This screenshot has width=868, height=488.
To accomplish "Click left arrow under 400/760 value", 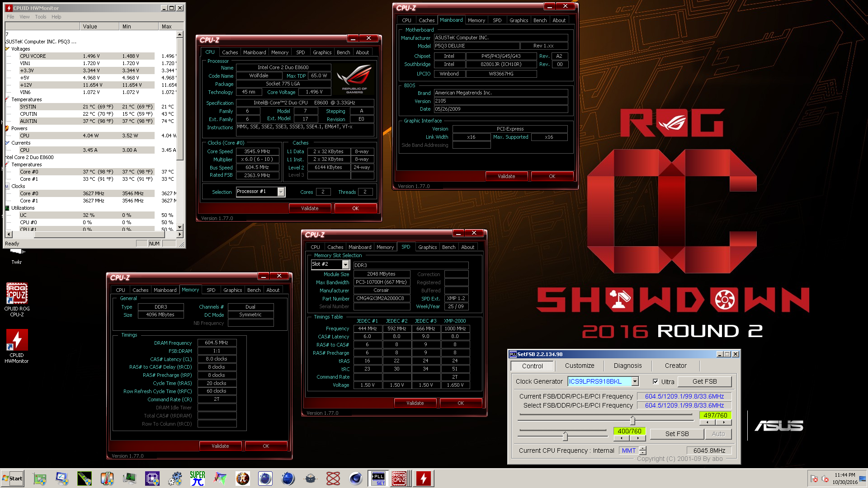I will tap(622, 438).
